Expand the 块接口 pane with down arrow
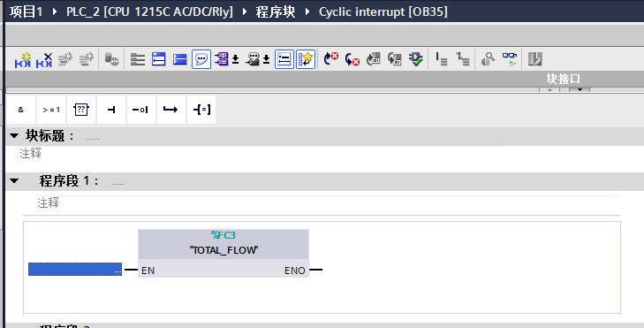644x328 pixels. (580, 89)
